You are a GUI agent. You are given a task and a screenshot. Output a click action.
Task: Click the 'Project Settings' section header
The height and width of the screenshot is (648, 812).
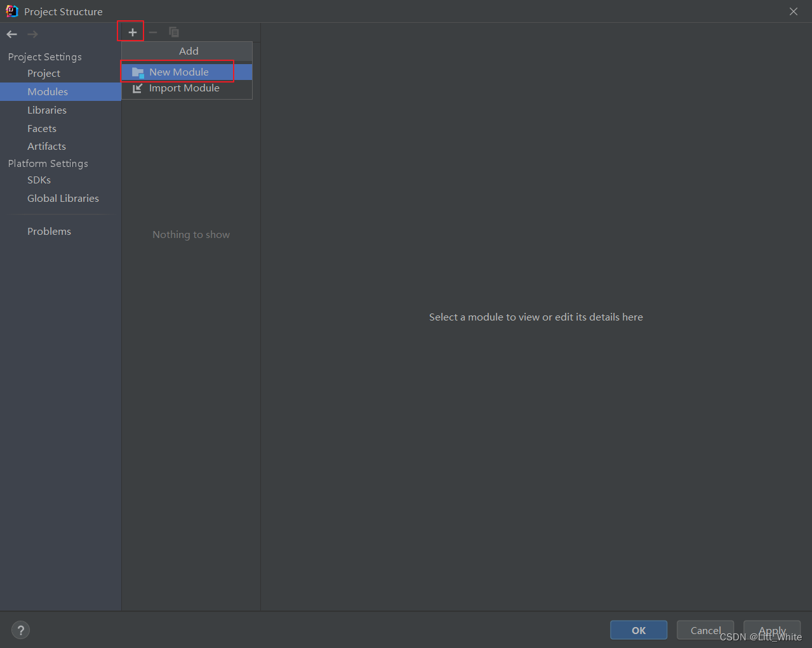click(45, 57)
